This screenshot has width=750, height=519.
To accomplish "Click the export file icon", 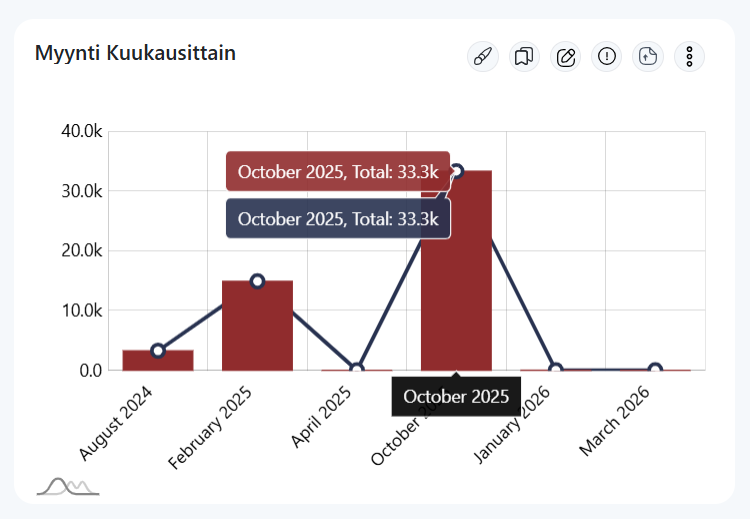I will (648, 57).
